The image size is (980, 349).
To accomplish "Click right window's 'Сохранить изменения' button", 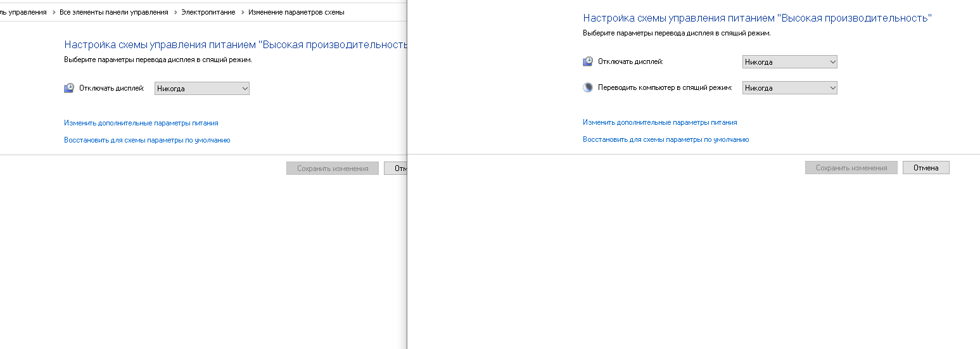I will pos(851,168).
